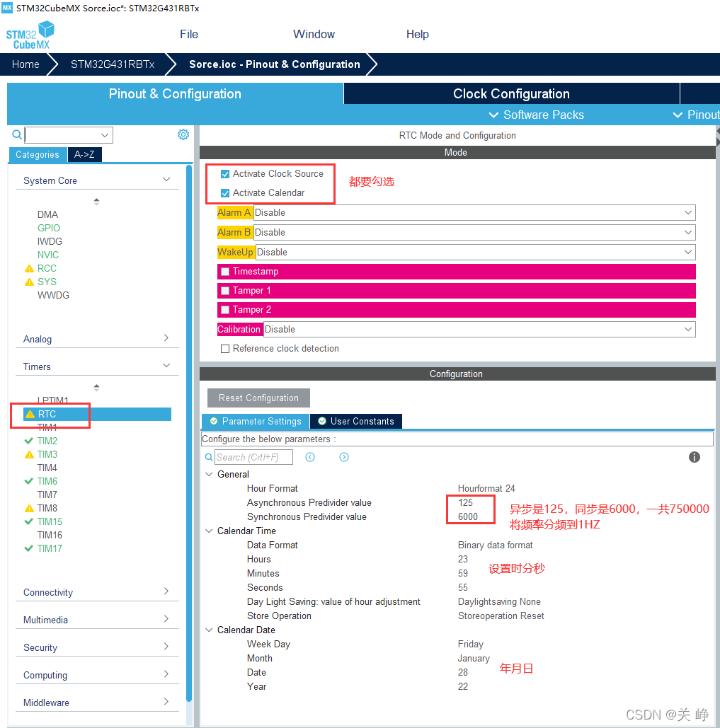720x728 pixels.
Task: Click warning icon next to RCC
Action: pyautogui.click(x=29, y=268)
